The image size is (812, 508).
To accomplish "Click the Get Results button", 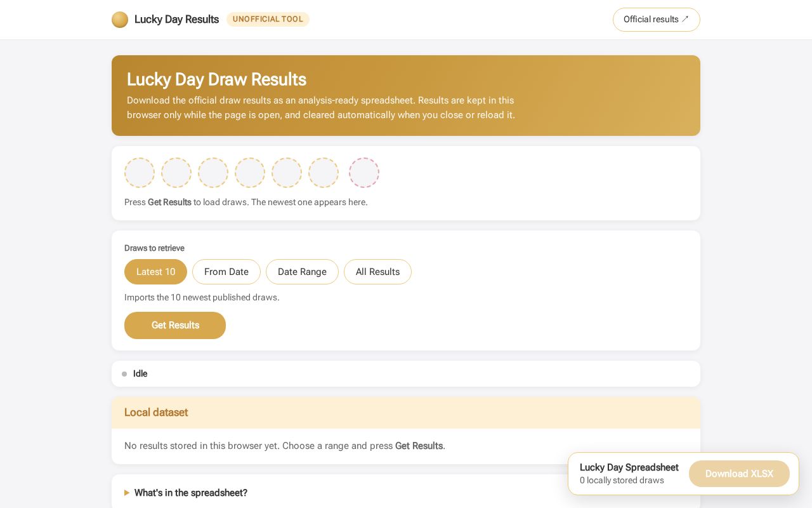I will tap(175, 325).
